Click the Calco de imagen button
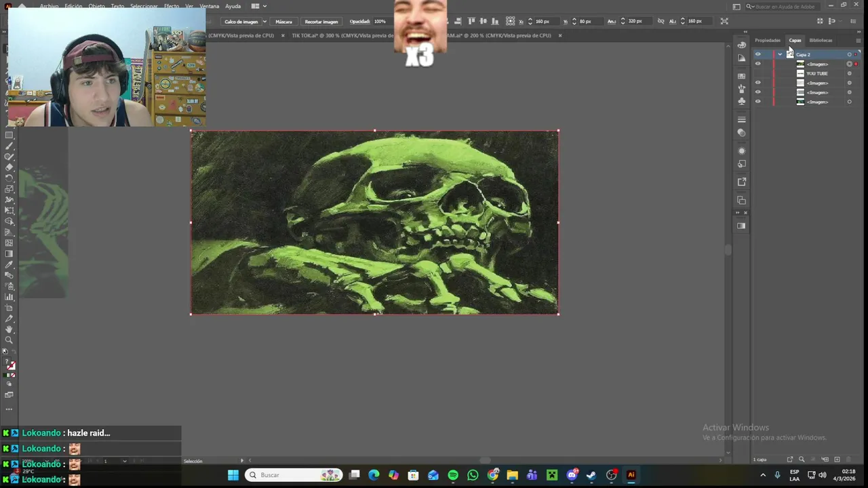 [241, 22]
